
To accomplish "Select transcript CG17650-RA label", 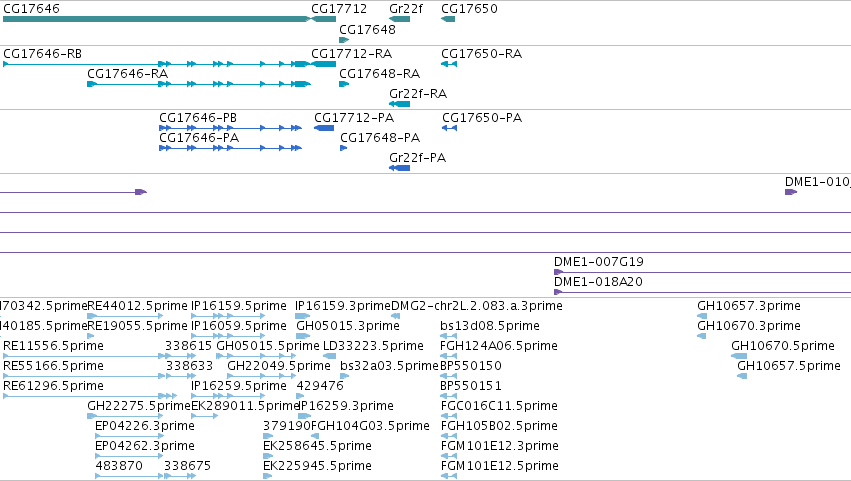I will [x=482, y=54].
